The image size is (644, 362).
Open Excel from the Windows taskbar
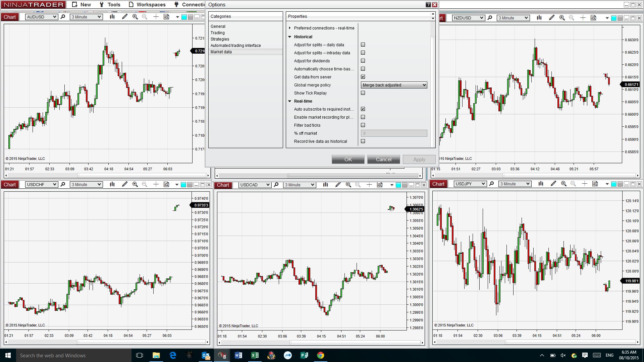pyautogui.click(x=255, y=355)
